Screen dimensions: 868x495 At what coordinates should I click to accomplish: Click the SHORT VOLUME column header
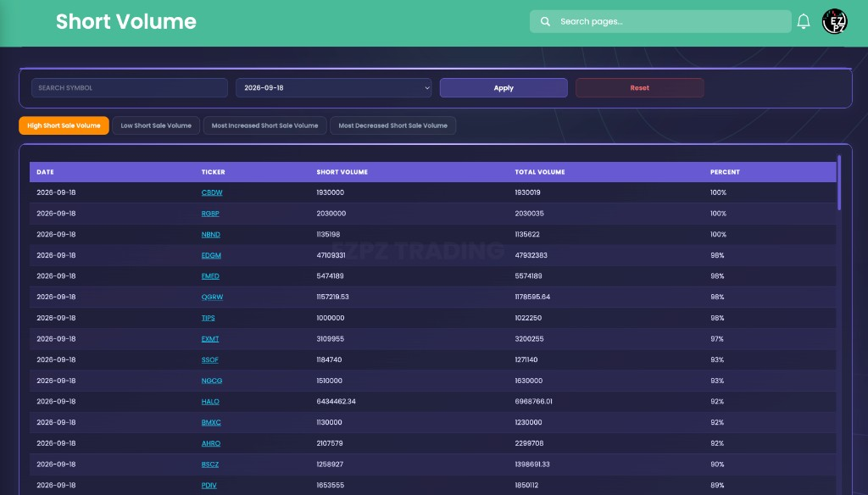tap(342, 172)
